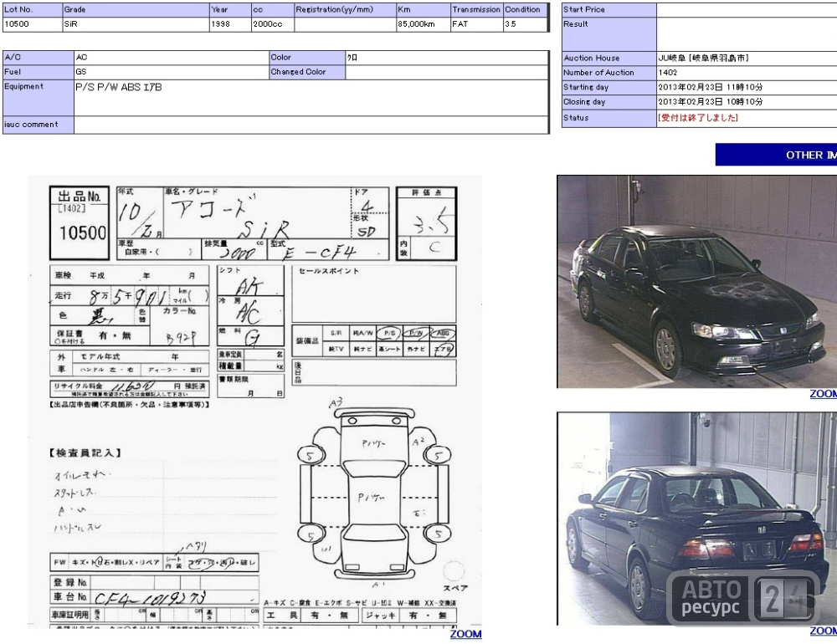Click the rear view car thumbnail
The height and width of the screenshot is (644, 837).
coord(696,519)
